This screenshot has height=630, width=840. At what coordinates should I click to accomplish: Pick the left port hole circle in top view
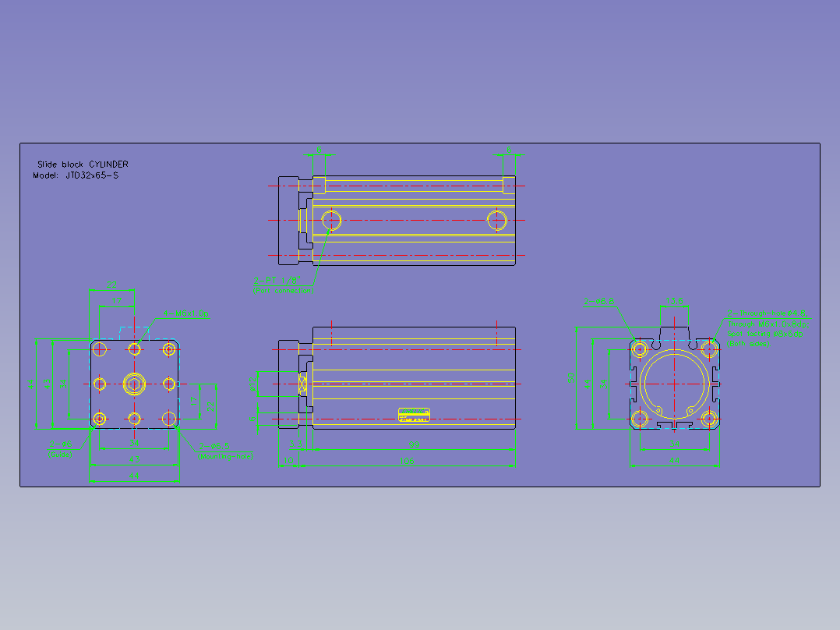pos(332,221)
